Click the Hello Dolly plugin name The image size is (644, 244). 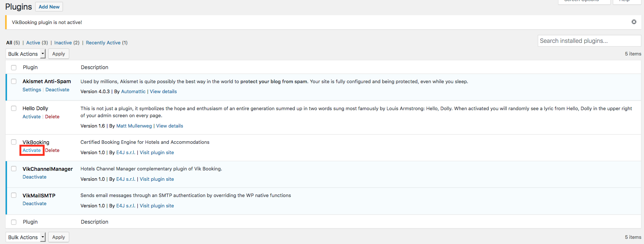35,108
